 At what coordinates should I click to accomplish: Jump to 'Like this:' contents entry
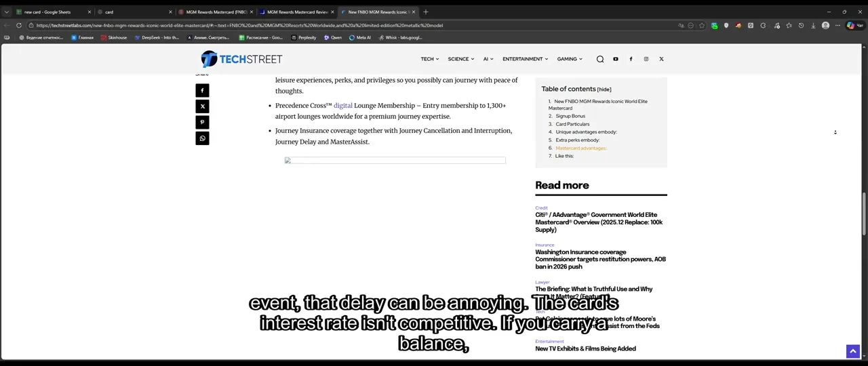coord(564,156)
